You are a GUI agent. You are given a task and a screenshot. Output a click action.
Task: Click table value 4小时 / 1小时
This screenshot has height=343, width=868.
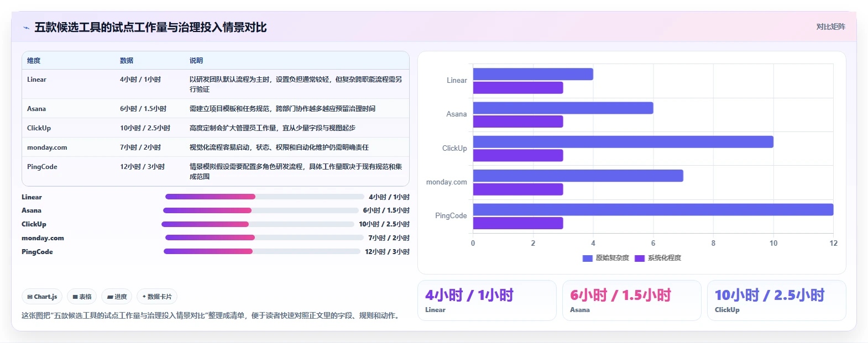point(140,80)
